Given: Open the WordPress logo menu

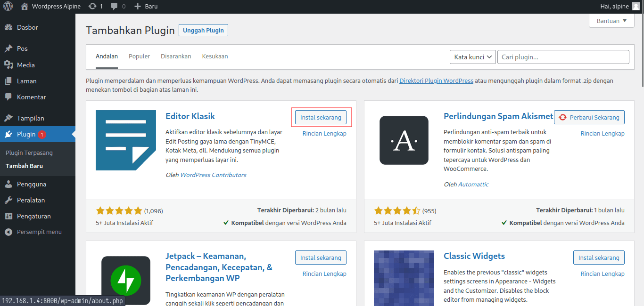Looking at the screenshot, I should [x=8, y=6].
